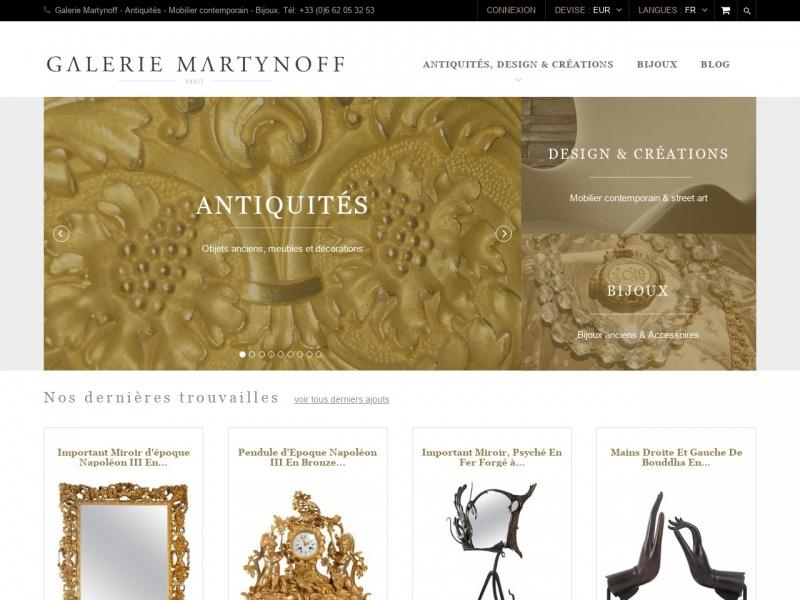Open the Bijoux menu item
Image resolution: width=800 pixels, height=600 pixels.
tap(657, 64)
